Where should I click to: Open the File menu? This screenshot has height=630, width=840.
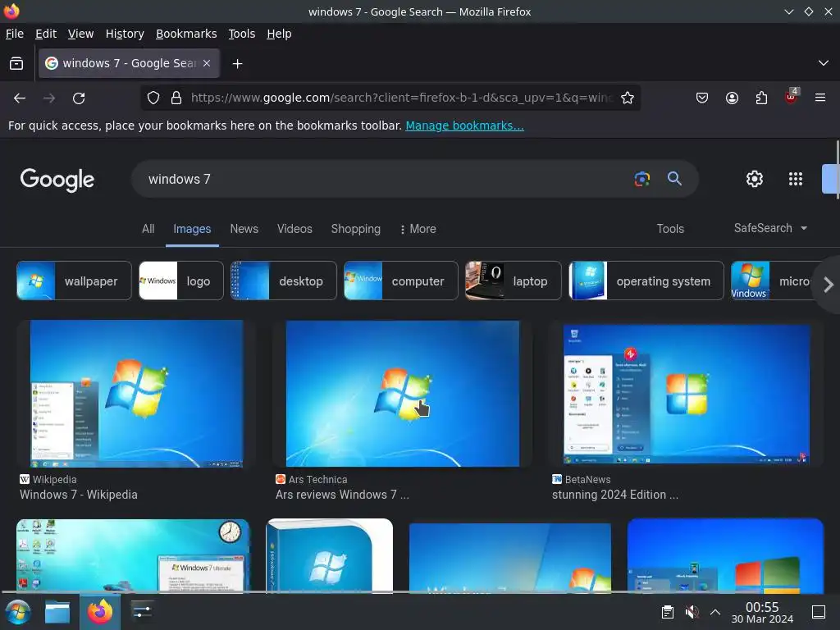coord(15,34)
